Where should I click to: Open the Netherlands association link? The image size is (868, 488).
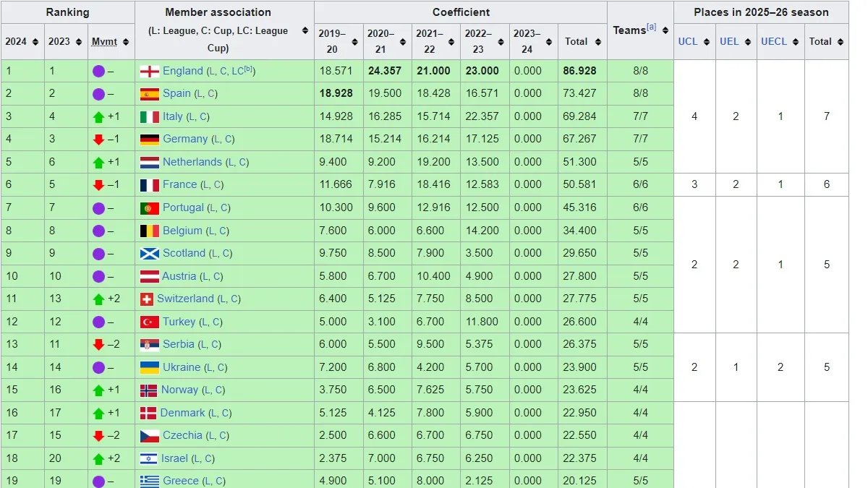(192, 162)
